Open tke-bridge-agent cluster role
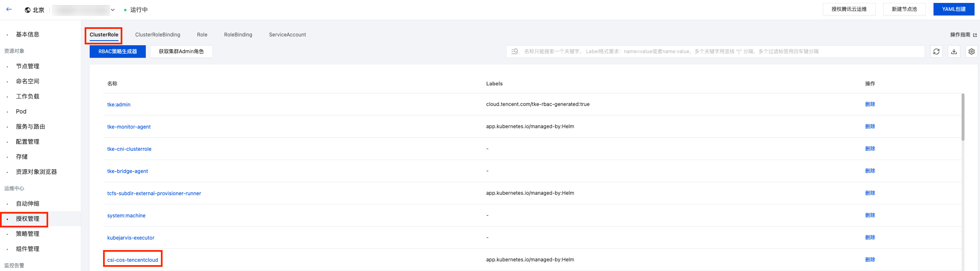Screen dimensions: 980x271 click(127, 171)
